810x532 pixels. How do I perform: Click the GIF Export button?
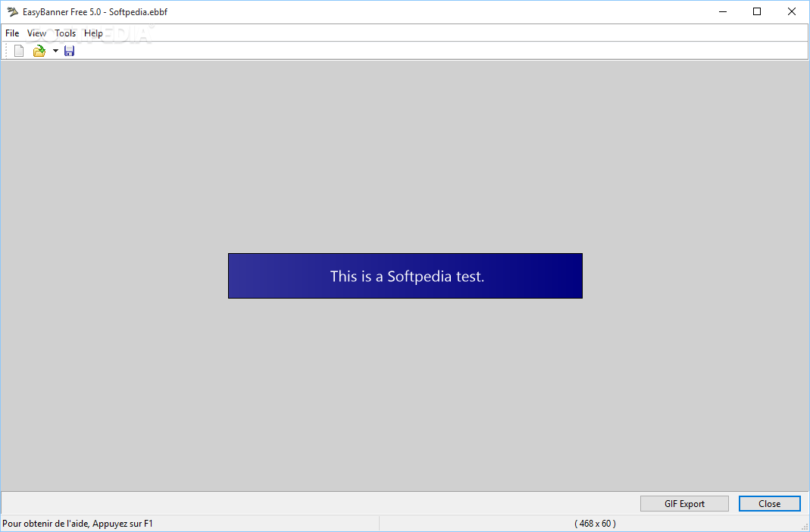684,504
